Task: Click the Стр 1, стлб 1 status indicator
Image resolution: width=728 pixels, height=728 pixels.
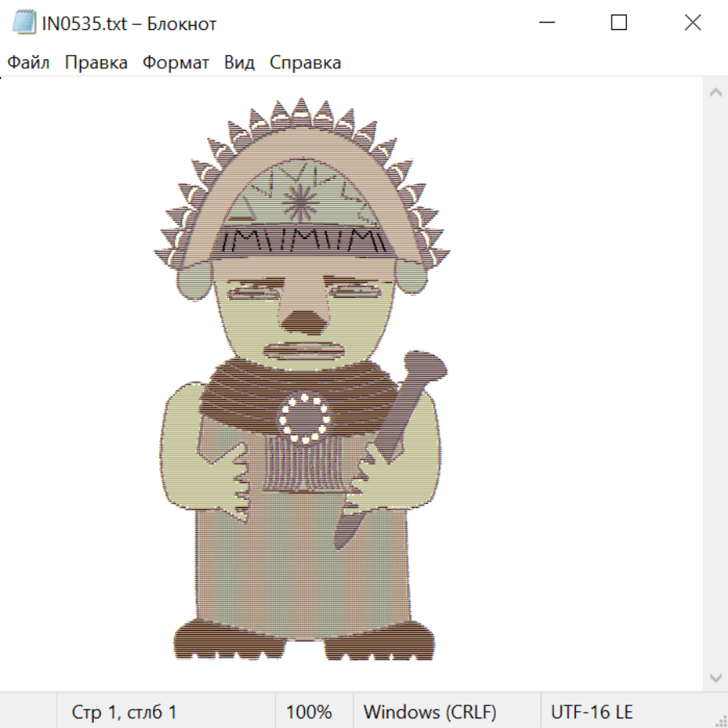Action: tap(125, 712)
